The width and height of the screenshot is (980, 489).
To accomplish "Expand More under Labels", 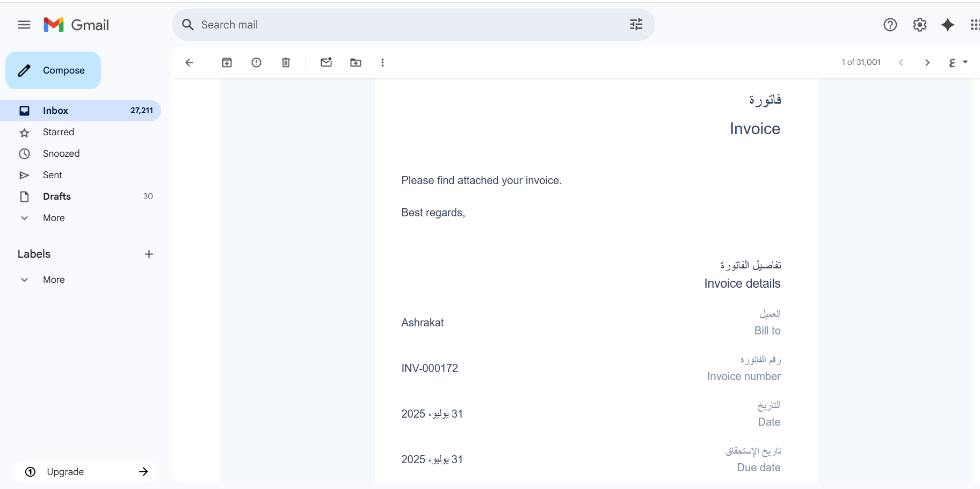I will tap(53, 280).
